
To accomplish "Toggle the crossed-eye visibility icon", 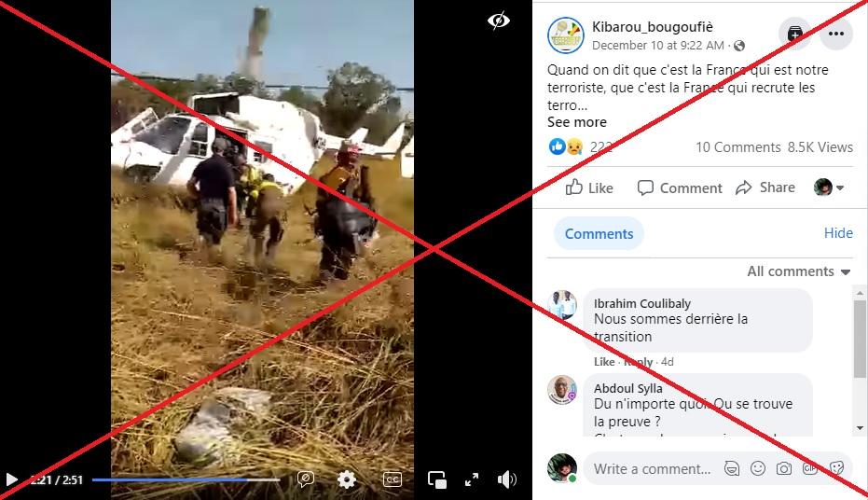I will tap(498, 21).
